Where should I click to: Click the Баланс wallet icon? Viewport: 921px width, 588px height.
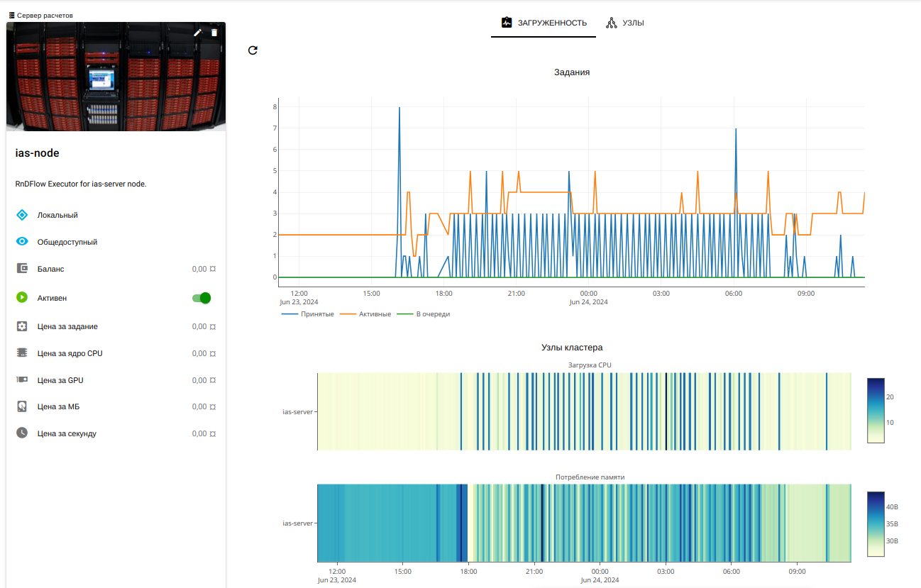[22, 269]
